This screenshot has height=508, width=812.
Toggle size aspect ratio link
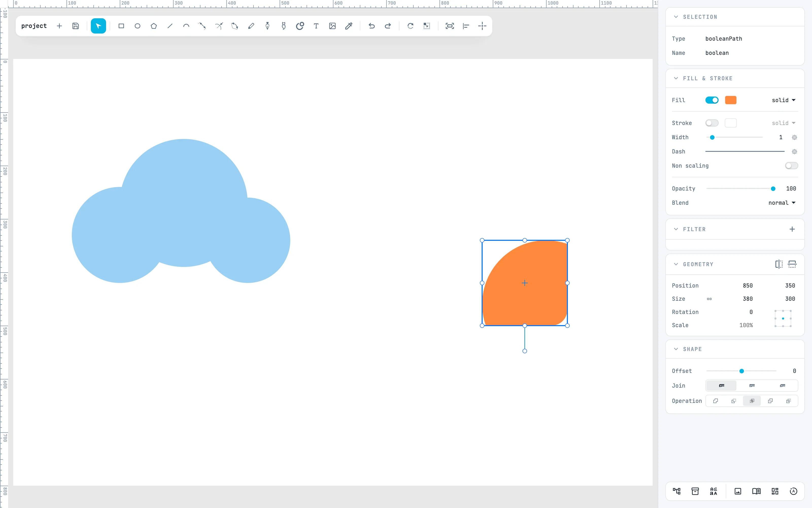(x=709, y=299)
